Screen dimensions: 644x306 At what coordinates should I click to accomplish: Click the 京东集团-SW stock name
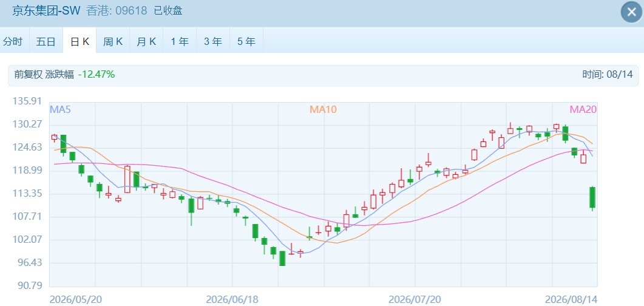(46, 11)
